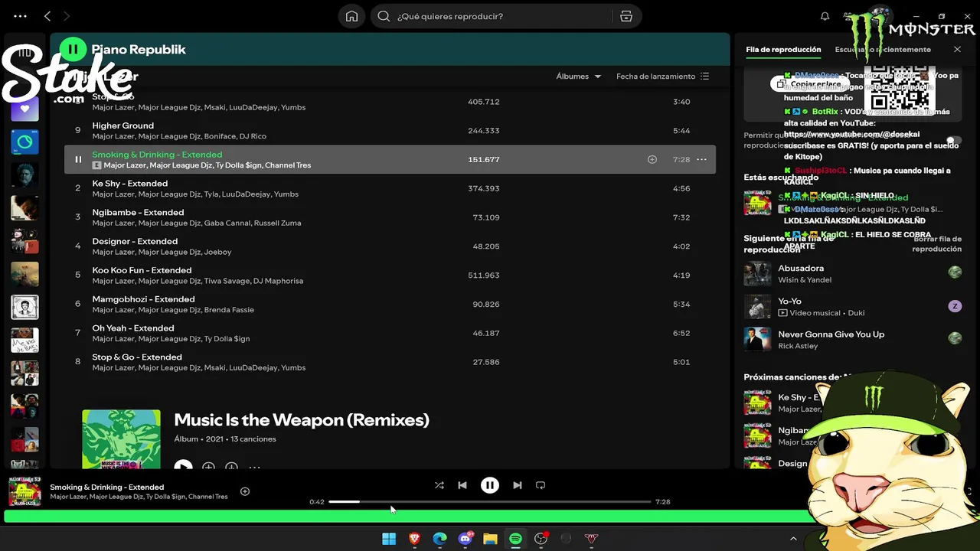Image resolution: width=980 pixels, height=551 pixels.
Task: Open Music Is the Weapon album cover
Action: tap(122, 439)
